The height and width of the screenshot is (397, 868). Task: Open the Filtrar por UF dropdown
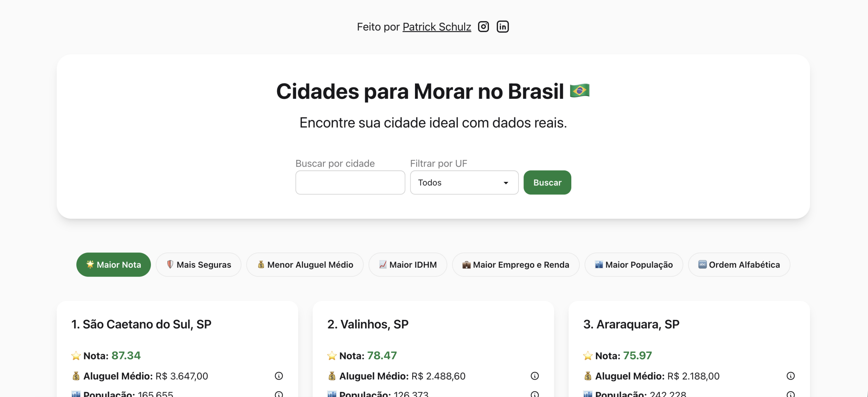(x=464, y=183)
